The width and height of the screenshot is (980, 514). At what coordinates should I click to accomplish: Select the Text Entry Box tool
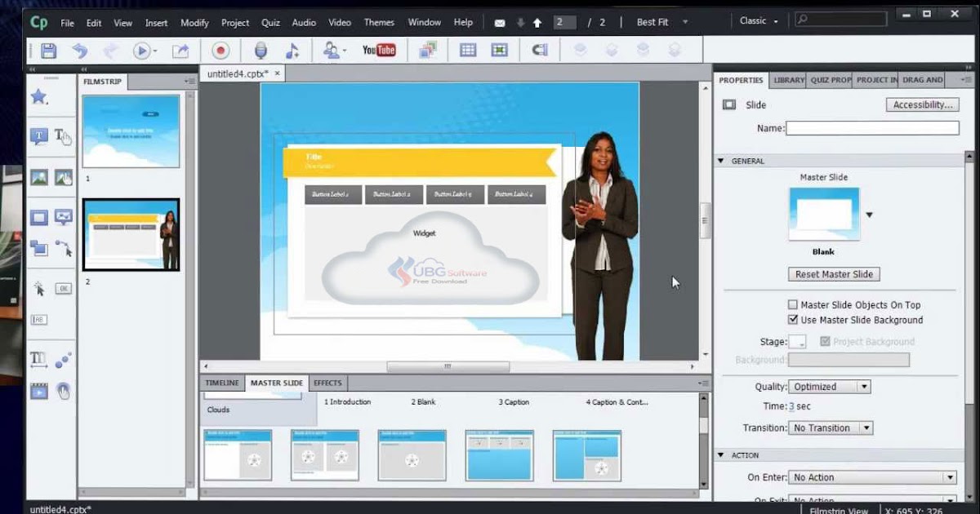[38, 319]
